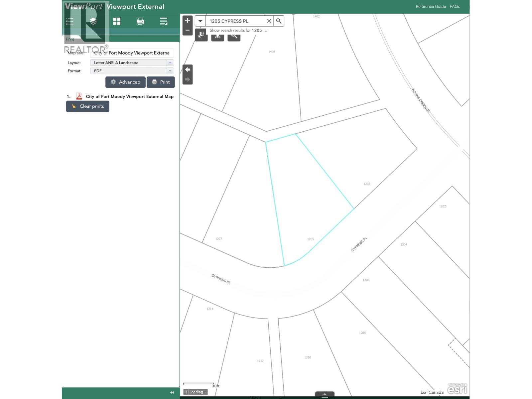The height and width of the screenshot is (399, 532).
Task: Click parcel label 1206 on map
Action: point(366,280)
